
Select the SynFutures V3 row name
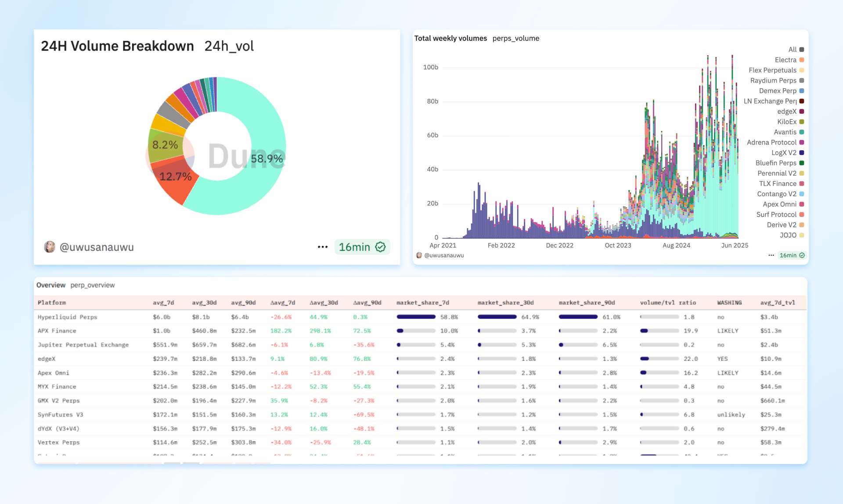(60, 414)
